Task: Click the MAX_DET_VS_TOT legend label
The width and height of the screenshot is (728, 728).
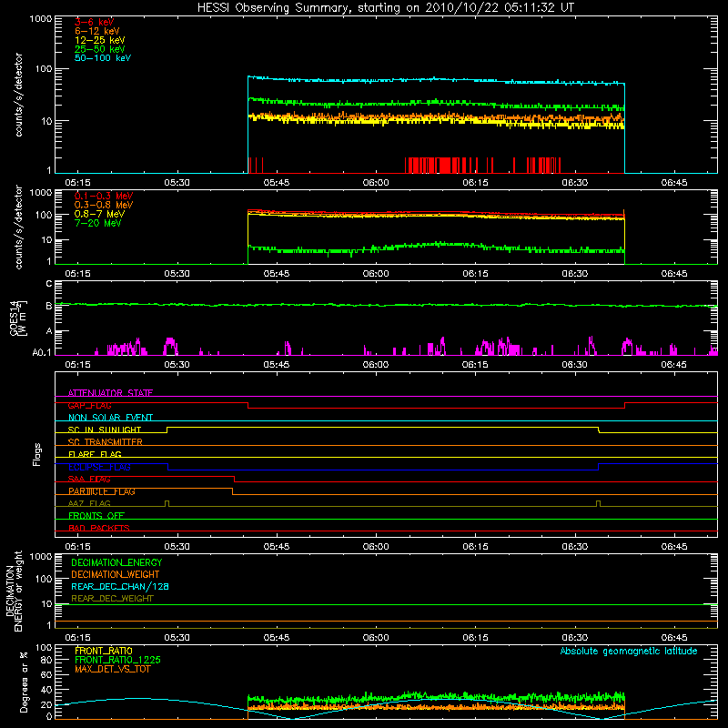Action: (x=113, y=669)
